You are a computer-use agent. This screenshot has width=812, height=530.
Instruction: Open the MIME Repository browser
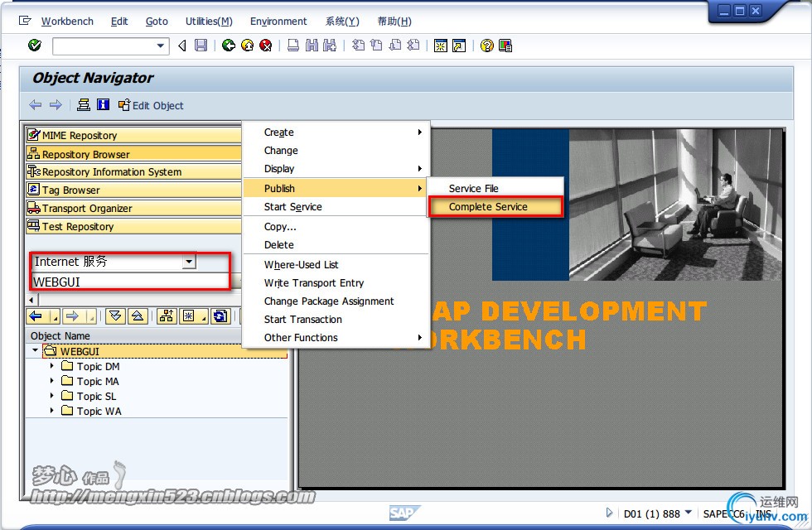click(x=133, y=135)
